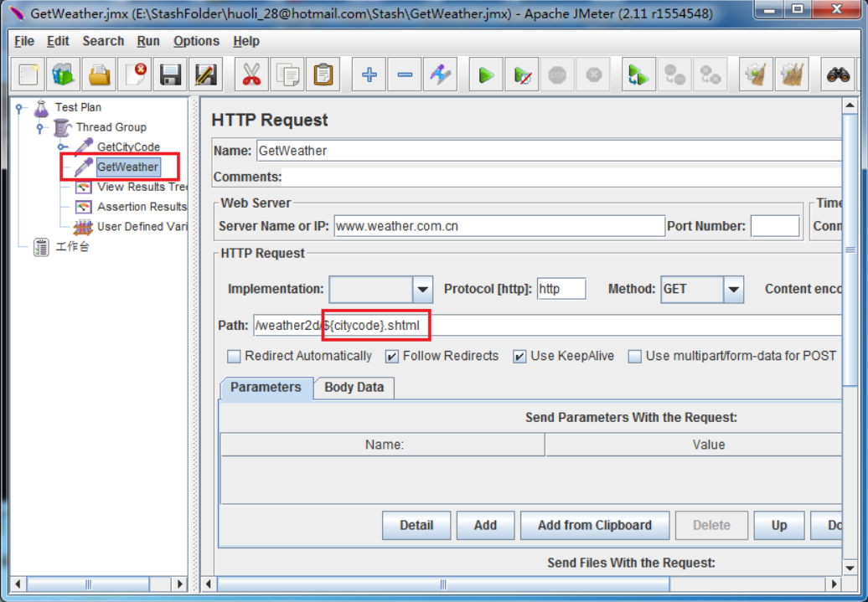Click the New test plan icon

tap(28, 75)
